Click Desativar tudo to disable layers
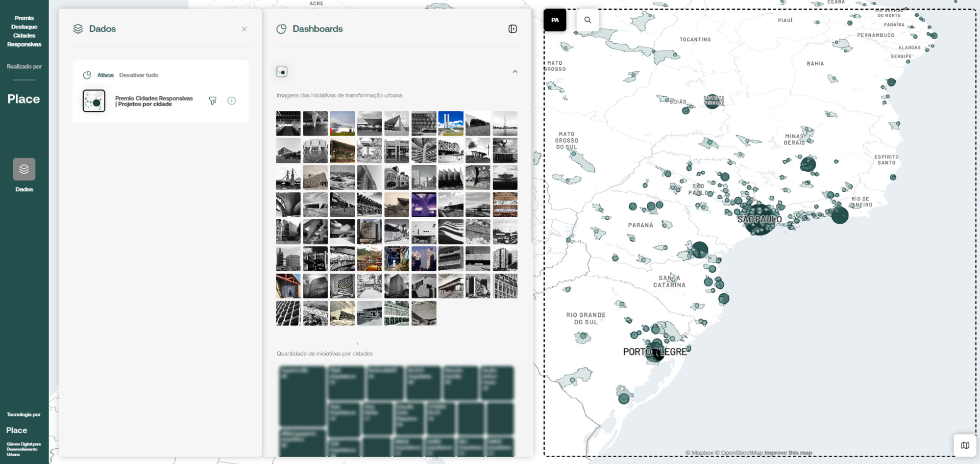 point(139,75)
